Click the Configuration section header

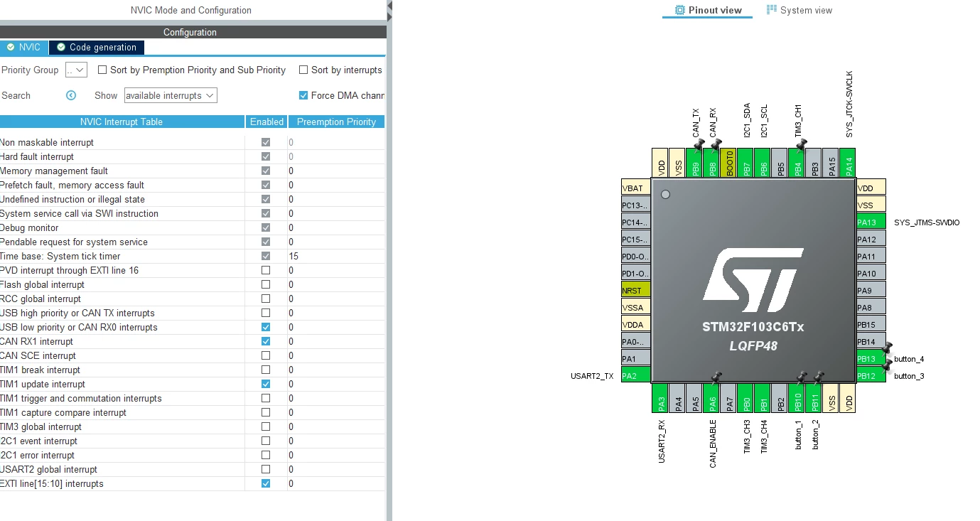point(193,32)
